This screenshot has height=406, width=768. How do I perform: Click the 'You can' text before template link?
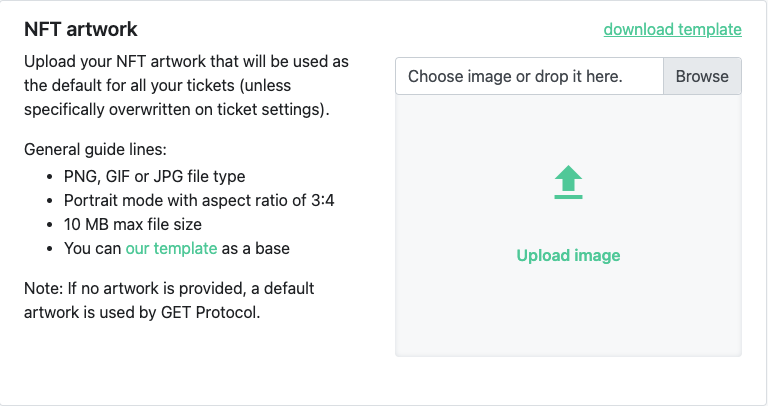[x=93, y=248]
